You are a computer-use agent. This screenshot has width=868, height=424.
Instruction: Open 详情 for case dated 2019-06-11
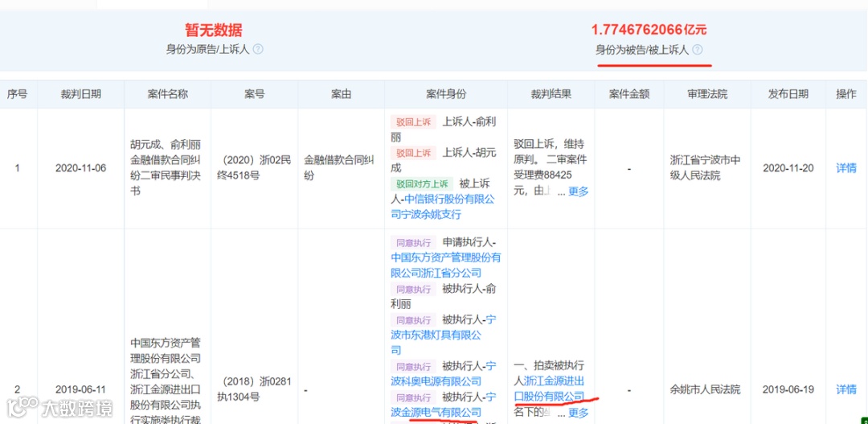[845, 389]
